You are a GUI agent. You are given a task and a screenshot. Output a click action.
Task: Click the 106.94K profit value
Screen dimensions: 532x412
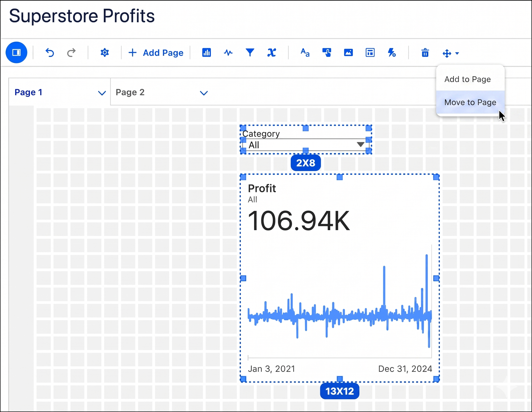pos(299,221)
